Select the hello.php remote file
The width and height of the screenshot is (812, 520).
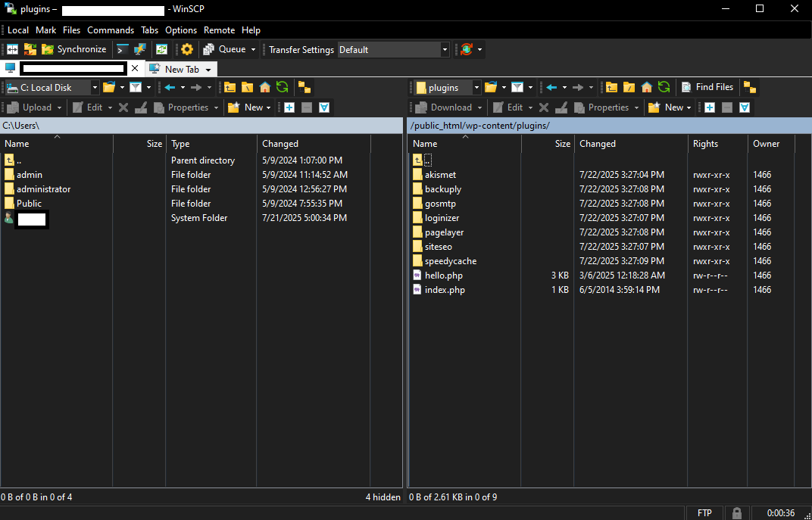tap(444, 276)
